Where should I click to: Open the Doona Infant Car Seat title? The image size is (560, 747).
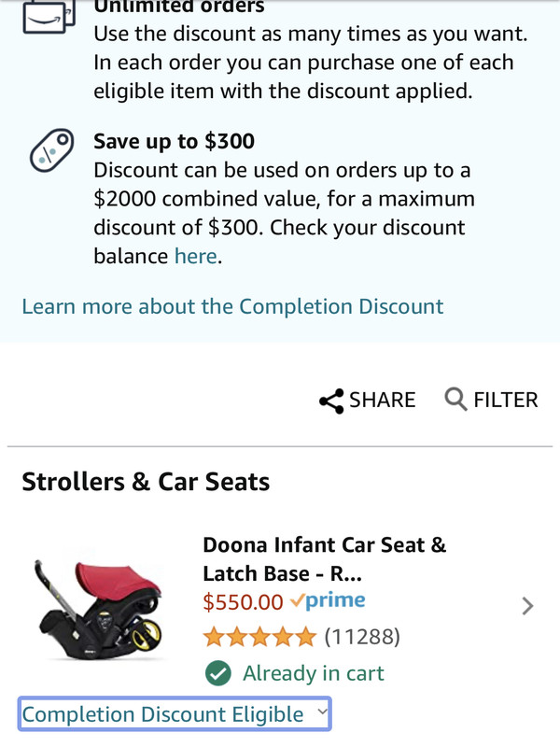[324, 558]
